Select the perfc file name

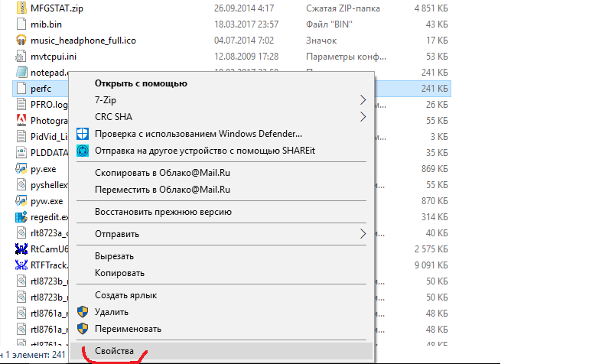click(x=41, y=89)
